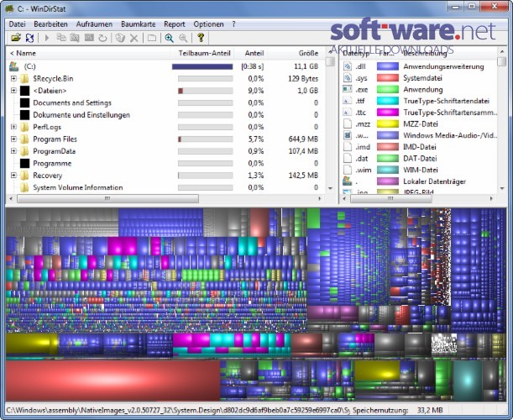The image size is (513, 420).
Task: Sort by the Name column header
Action: (x=88, y=53)
